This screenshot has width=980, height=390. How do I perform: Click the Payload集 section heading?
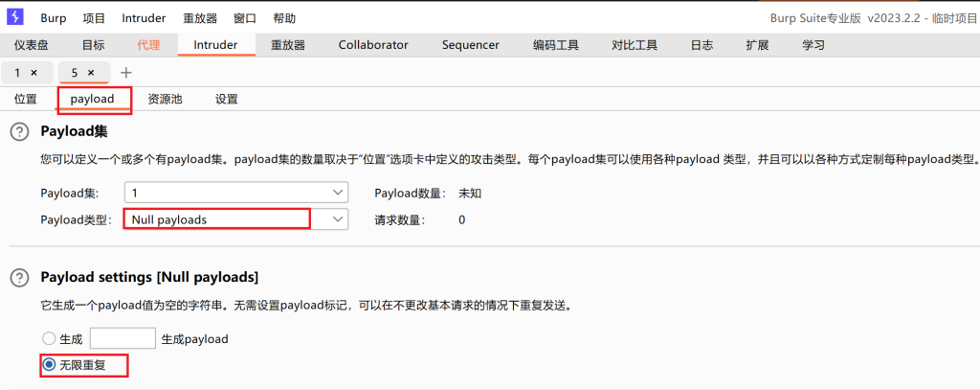tap(74, 131)
